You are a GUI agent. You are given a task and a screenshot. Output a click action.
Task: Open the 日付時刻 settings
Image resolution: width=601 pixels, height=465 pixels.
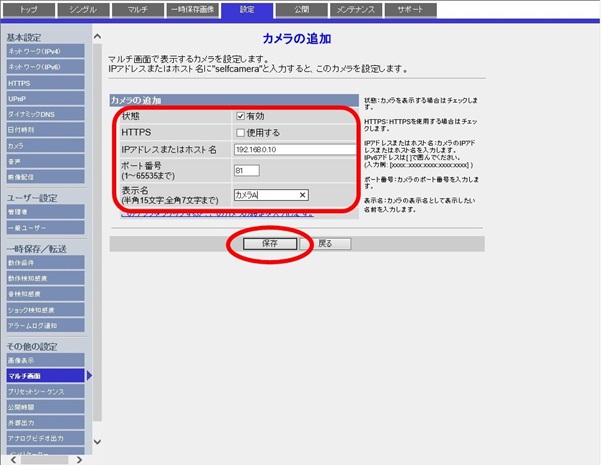(45, 130)
